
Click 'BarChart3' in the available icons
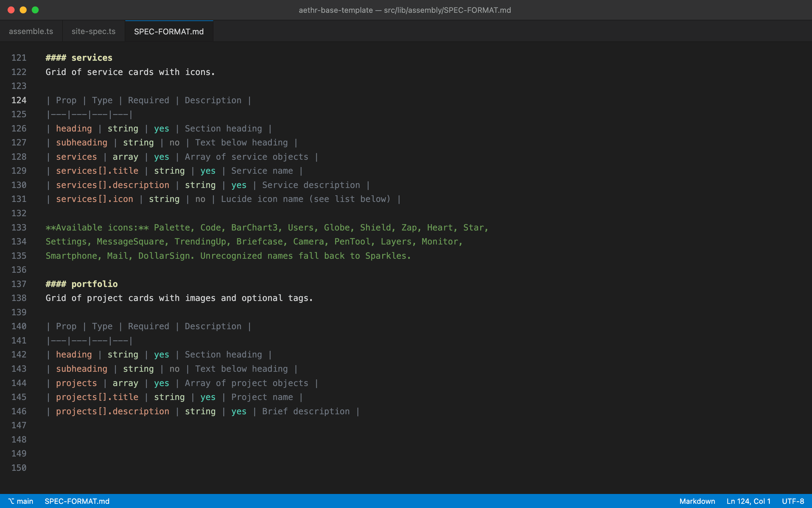click(254, 228)
